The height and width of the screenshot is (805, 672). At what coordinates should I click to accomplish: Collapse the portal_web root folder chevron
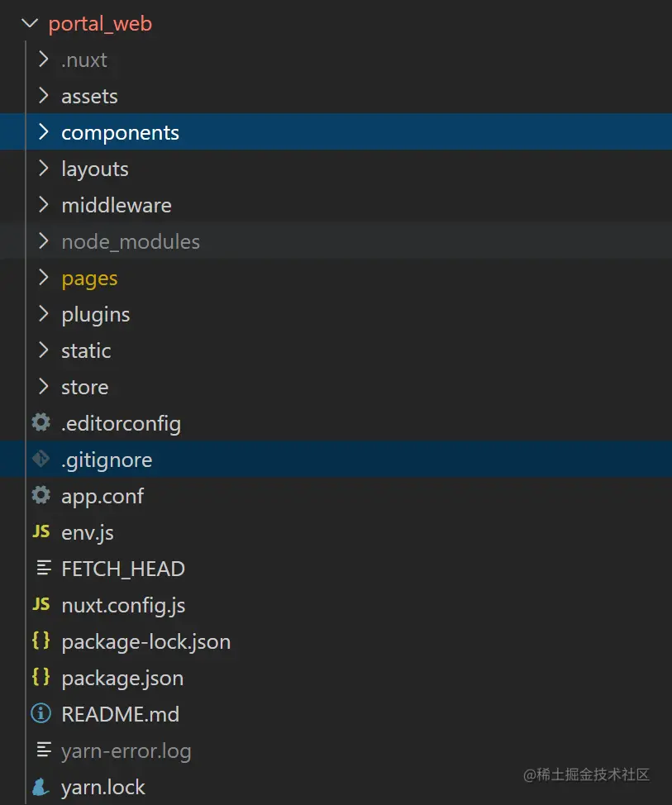click(x=30, y=23)
